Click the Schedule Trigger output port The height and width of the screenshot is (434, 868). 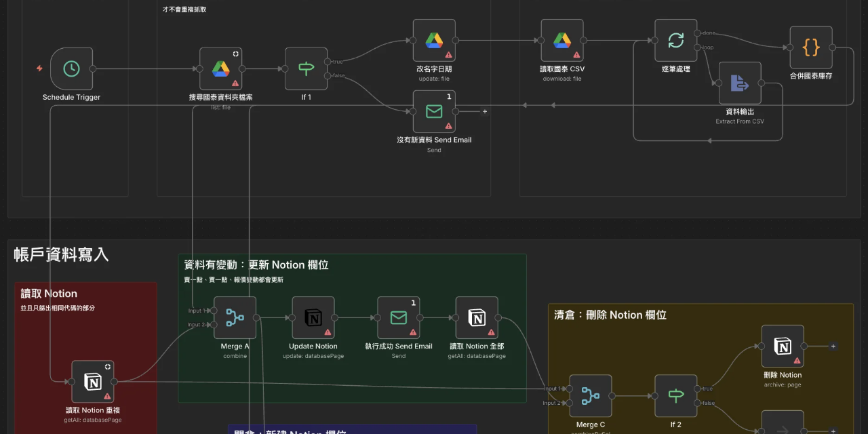point(93,68)
